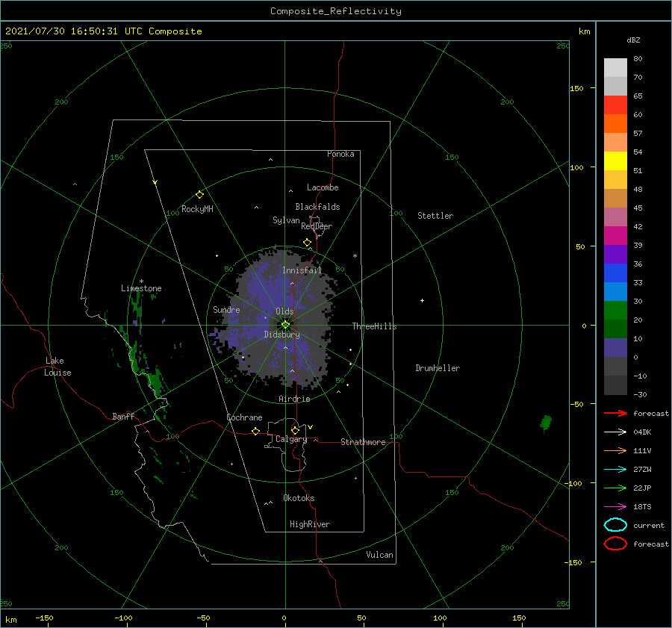Click the red forecast arrow legend icon
The width and height of the screenshot is (672, 628).
point(615,413)
